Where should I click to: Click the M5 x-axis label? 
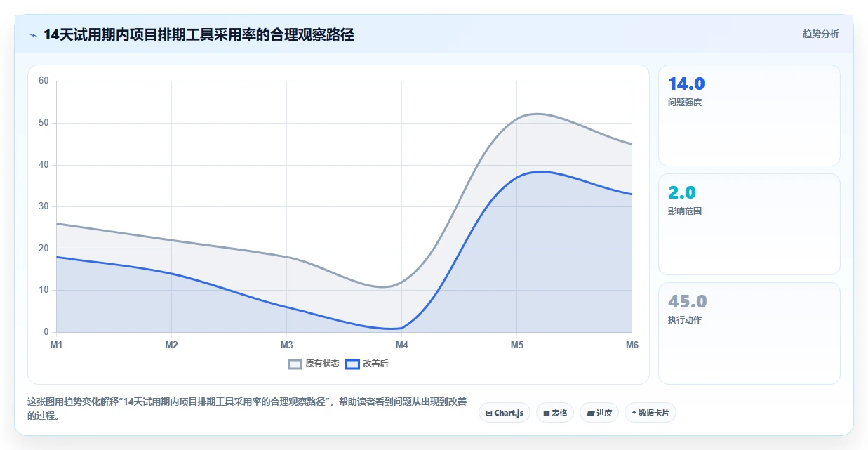(516, 345)
